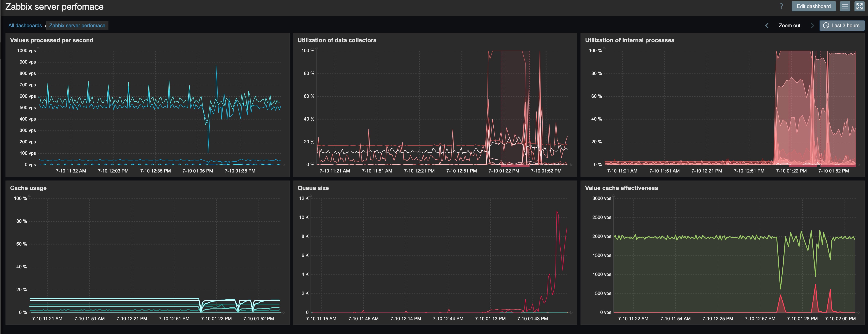This screenshot has width=868, height=334.
Task: Open the Last 3 hours time selector
Action: (842, 26)
